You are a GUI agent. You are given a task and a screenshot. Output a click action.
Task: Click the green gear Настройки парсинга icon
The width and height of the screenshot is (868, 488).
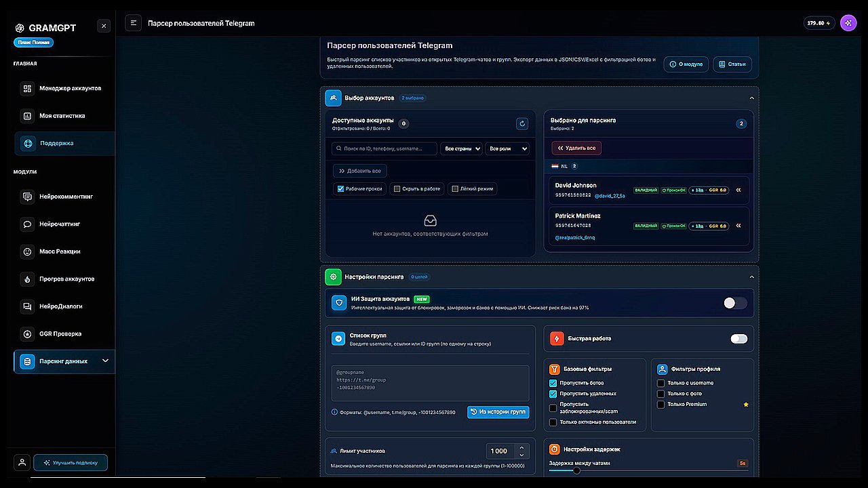[x=333, y=277]
